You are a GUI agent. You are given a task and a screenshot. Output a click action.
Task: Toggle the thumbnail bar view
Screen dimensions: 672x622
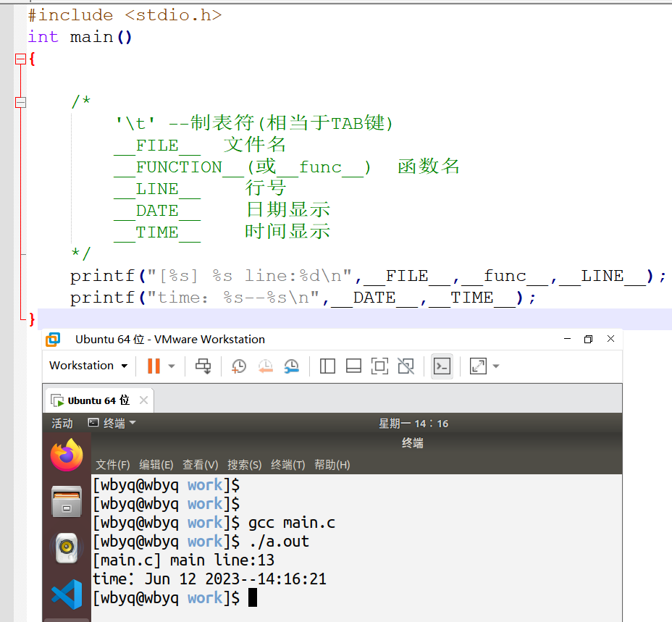[353, 366]
